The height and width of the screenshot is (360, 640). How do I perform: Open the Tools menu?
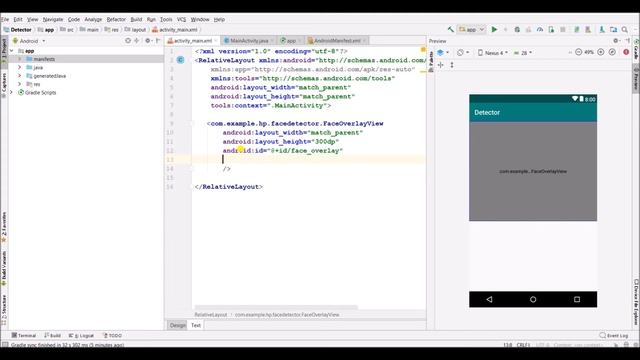[166, 19]
